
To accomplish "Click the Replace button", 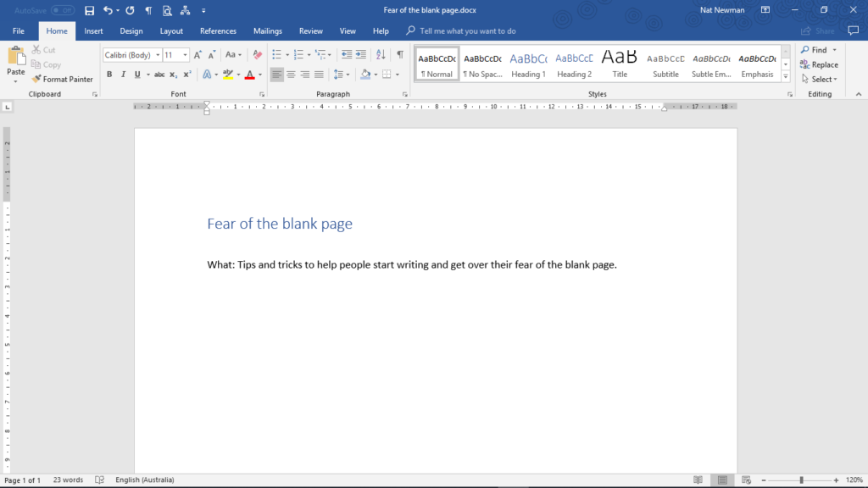I will (821, 64).
